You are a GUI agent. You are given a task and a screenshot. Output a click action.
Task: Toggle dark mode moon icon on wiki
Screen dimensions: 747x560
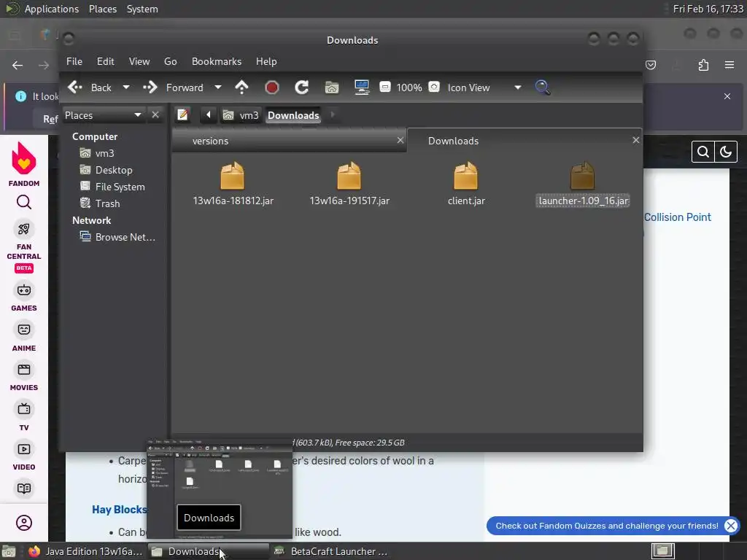726,152
